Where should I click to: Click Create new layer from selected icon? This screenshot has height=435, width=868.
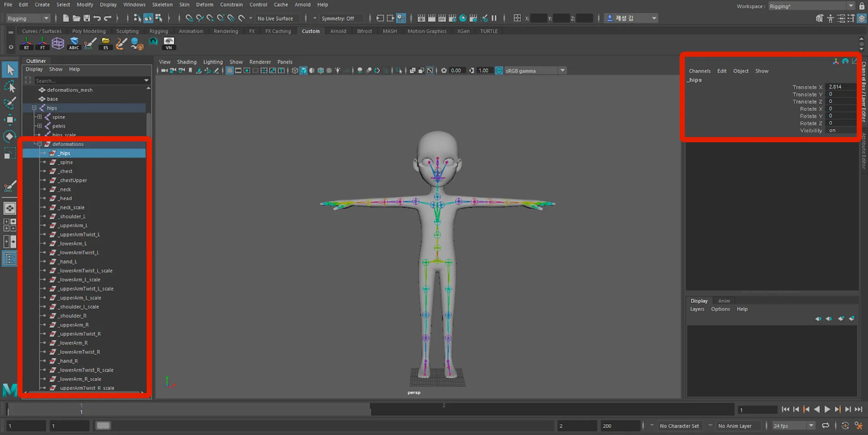852,318
